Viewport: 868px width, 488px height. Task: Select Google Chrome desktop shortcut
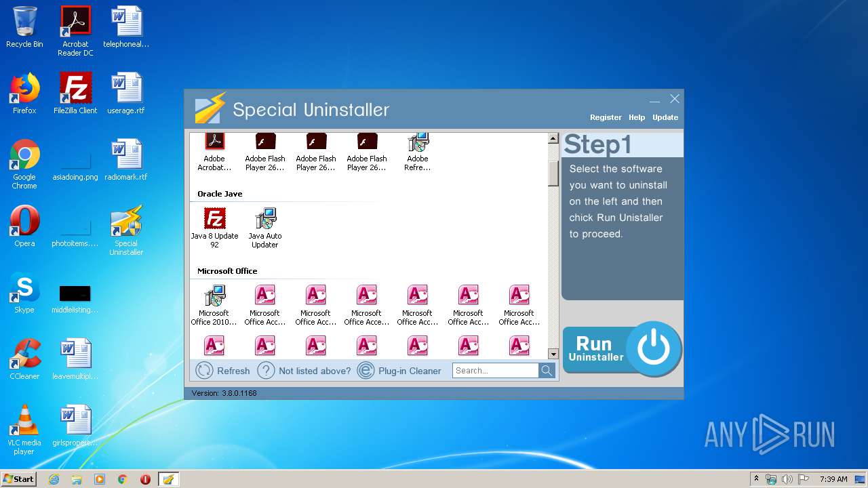(24, 164)
